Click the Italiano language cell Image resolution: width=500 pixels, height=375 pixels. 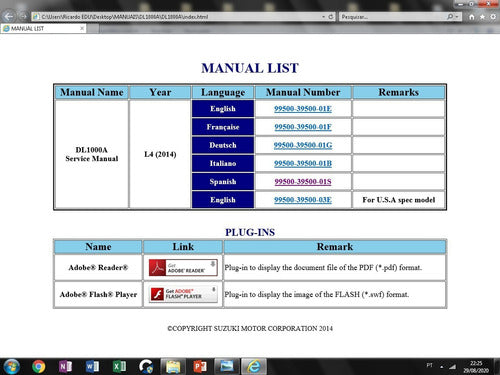[x=223, y=163]
